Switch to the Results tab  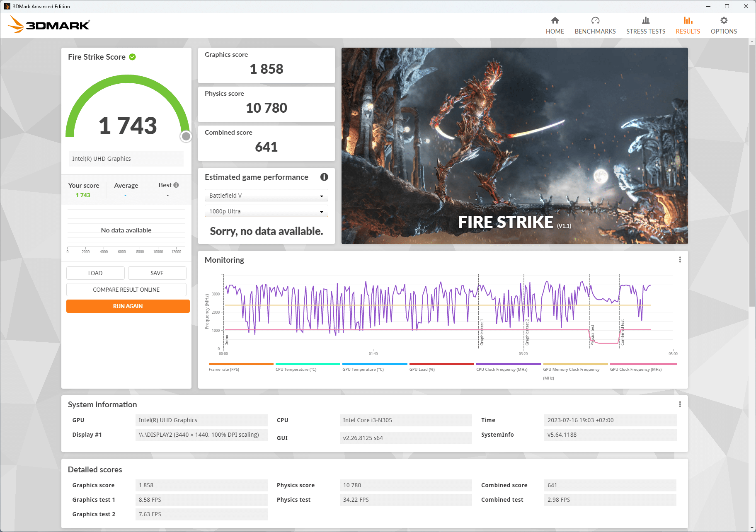click(688, 25)
